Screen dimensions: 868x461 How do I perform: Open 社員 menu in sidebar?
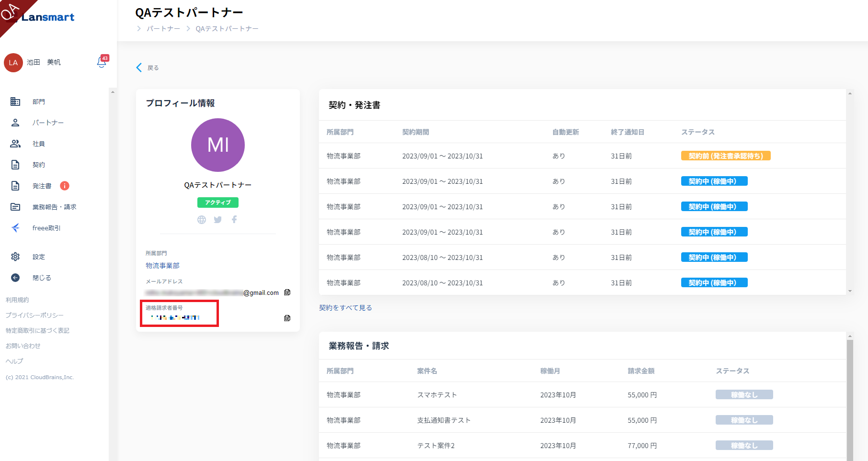(x=39, y=144)
